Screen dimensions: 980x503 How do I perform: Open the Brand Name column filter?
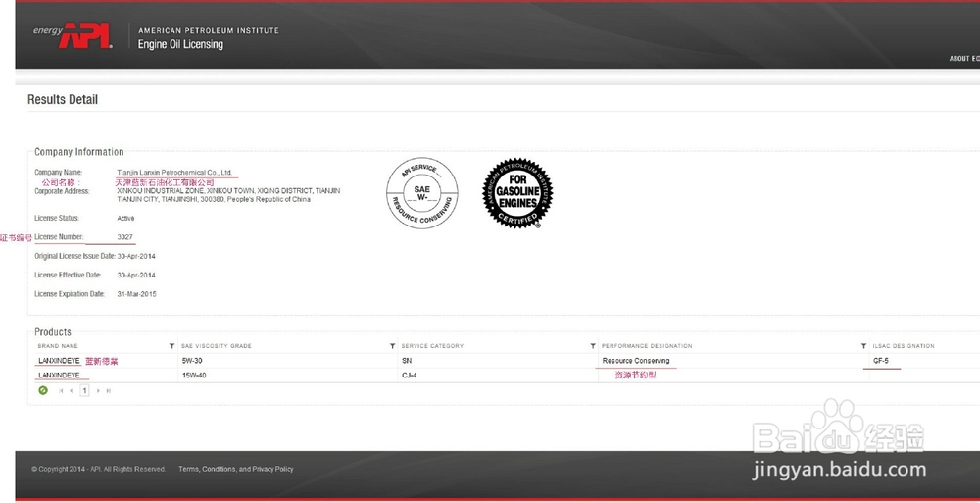(171, 346)
